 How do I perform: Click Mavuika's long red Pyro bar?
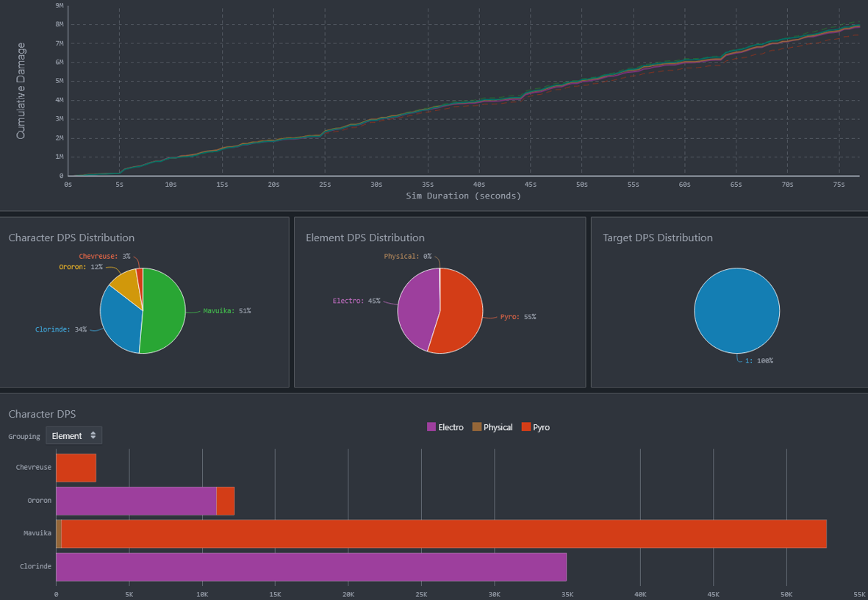[444, 534]
